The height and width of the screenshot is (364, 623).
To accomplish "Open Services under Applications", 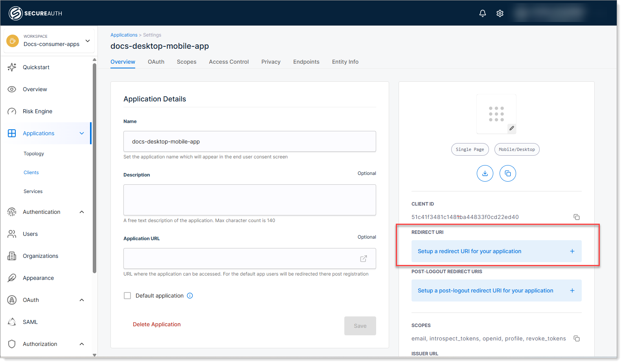I will (33, 191).
